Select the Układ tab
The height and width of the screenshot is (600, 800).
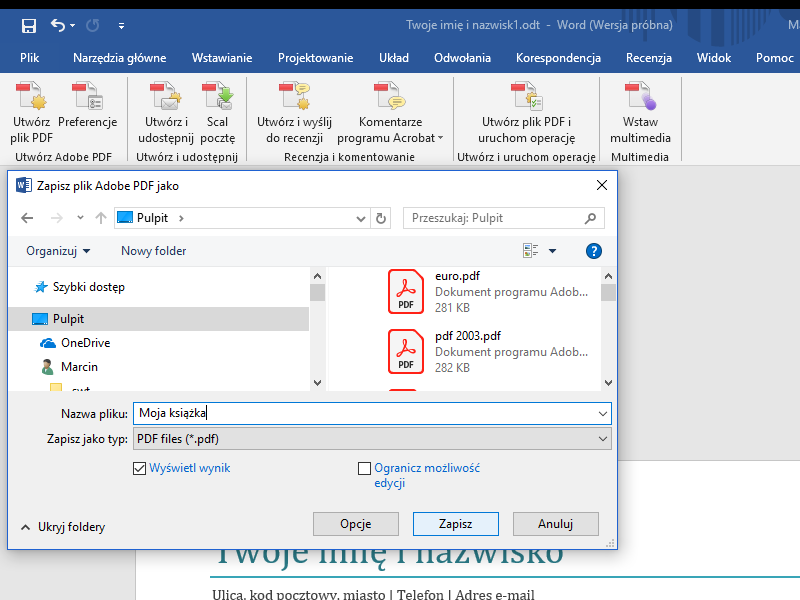pos(394,58)
